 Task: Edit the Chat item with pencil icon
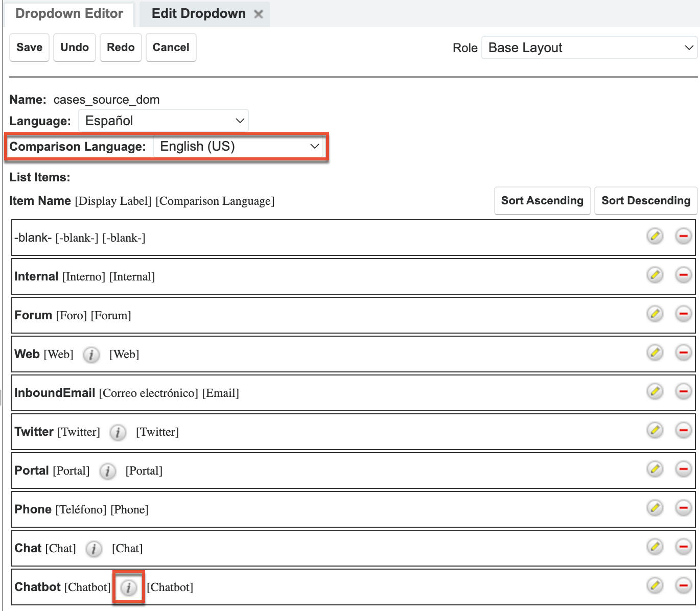[655, 547]
